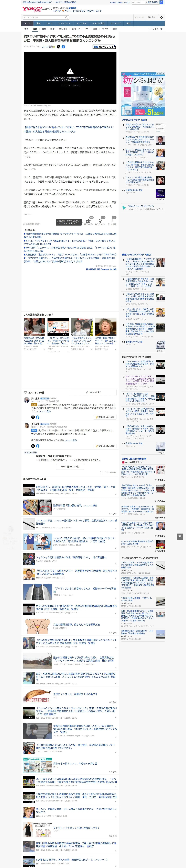
Task: Open ranking item フィフィ、玉川徹氏に痛烈指摘
Action: tap(140, 180)
